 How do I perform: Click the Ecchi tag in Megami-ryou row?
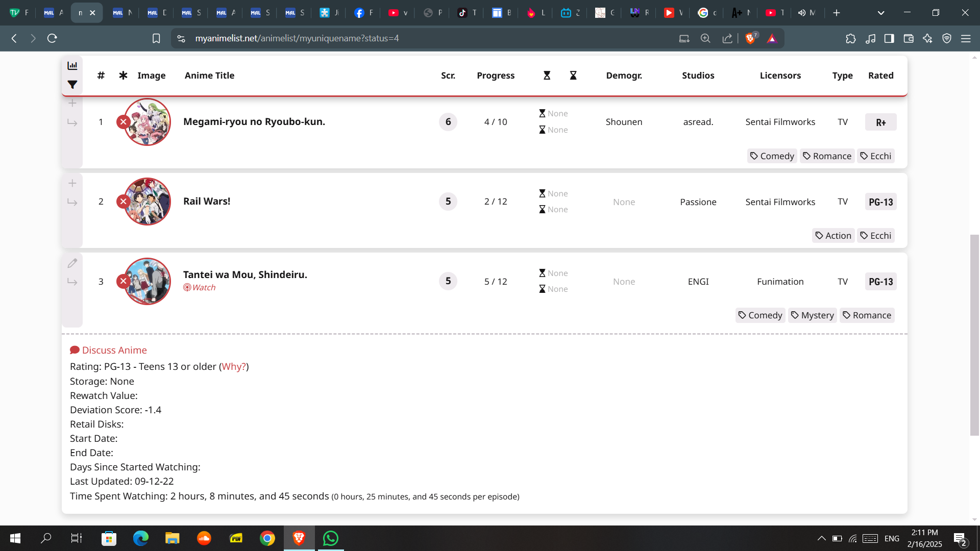click(876, 156)
